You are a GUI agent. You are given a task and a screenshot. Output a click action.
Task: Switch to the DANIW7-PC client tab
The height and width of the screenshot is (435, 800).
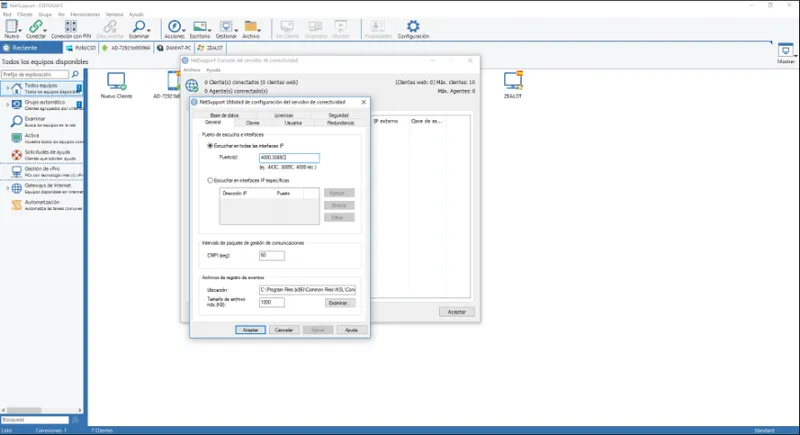[x=174, y=48]
